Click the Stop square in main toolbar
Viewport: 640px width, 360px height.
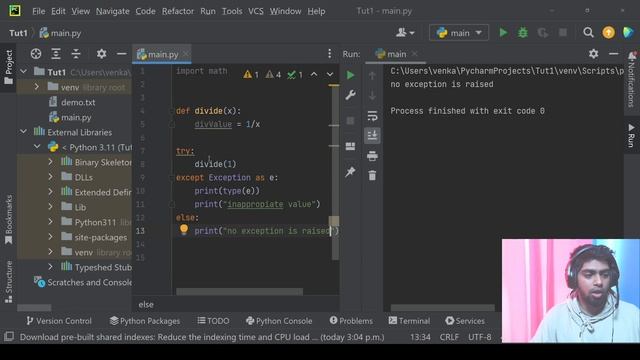(563, 33)
